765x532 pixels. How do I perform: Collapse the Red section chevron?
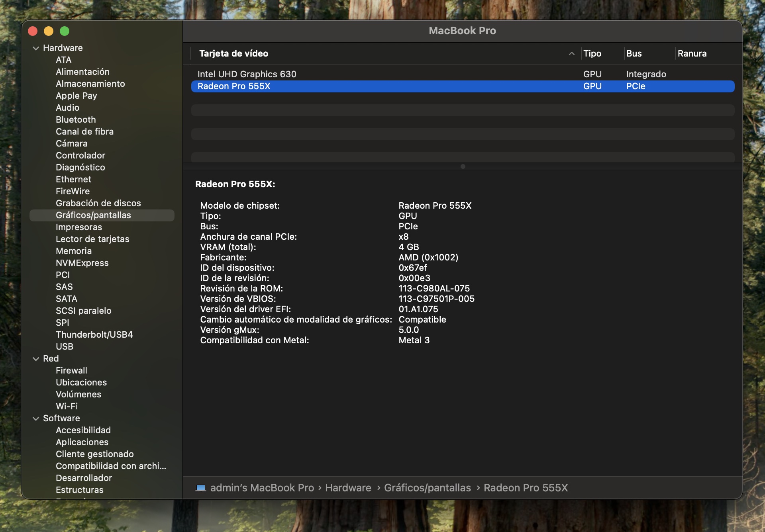(36, 359)
